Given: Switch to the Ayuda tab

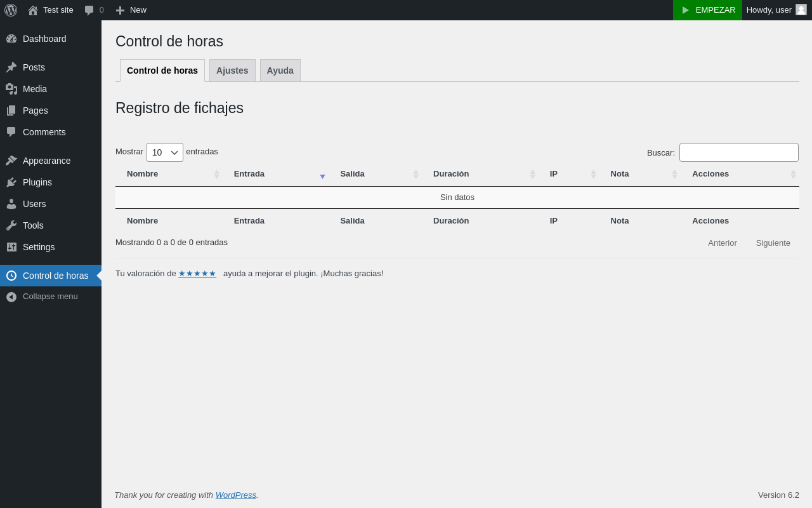Looking at the screenshot, I should [x=280, y=70].
